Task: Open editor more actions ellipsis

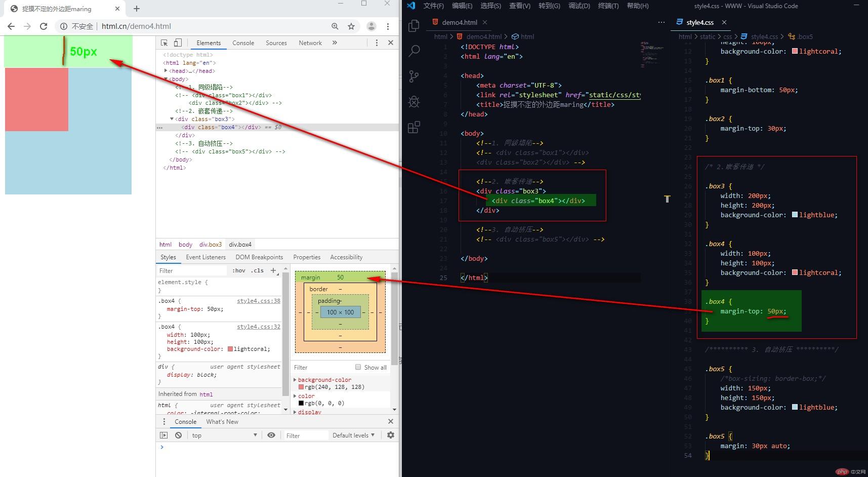Action: point(662,22)
